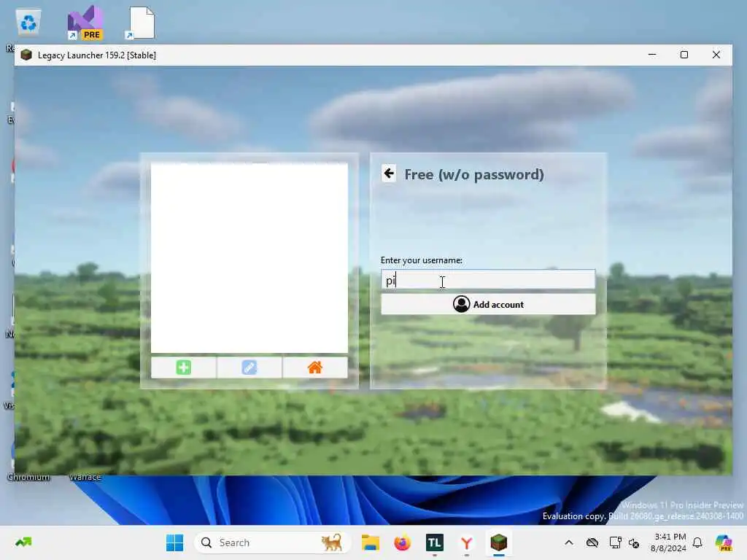
Task: Click the widgets icon on the taskbar's left end
Action: [23, 542]
